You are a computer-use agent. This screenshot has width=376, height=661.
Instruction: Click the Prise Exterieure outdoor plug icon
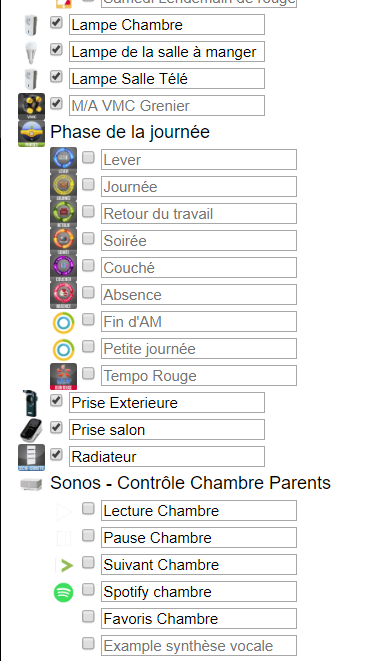click(x=31, y=403)
